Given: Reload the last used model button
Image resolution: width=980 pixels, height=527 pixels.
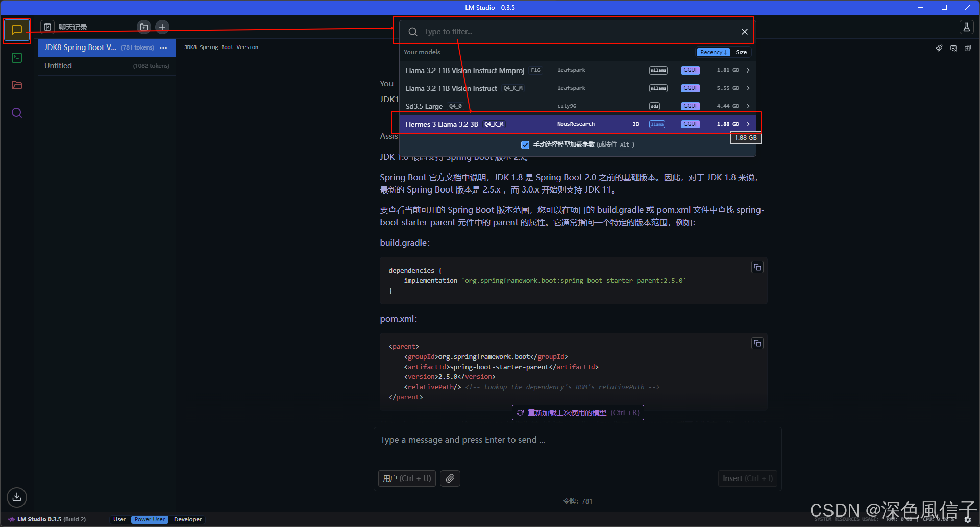Looking at the screenshot, I should click(x=578, y=413).
